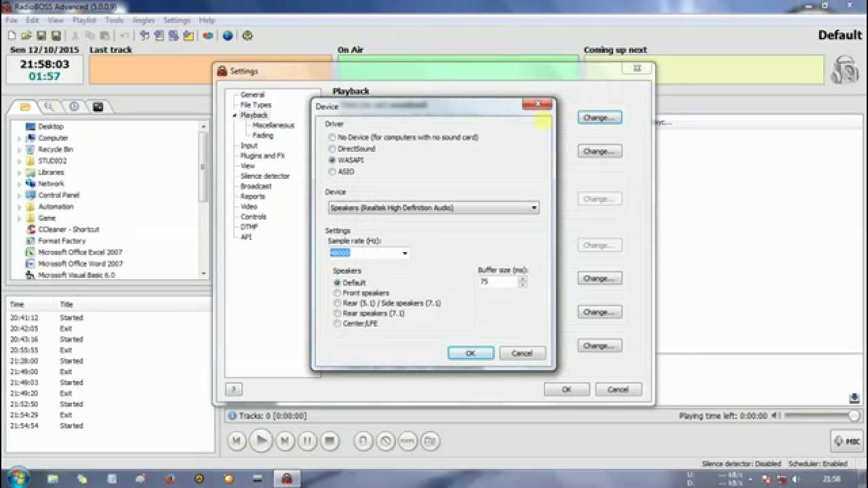Viewport: 868px width, 488px height.
Task: Expand the STUDIO2 node in file tree
Action: (x=20, y=161)
